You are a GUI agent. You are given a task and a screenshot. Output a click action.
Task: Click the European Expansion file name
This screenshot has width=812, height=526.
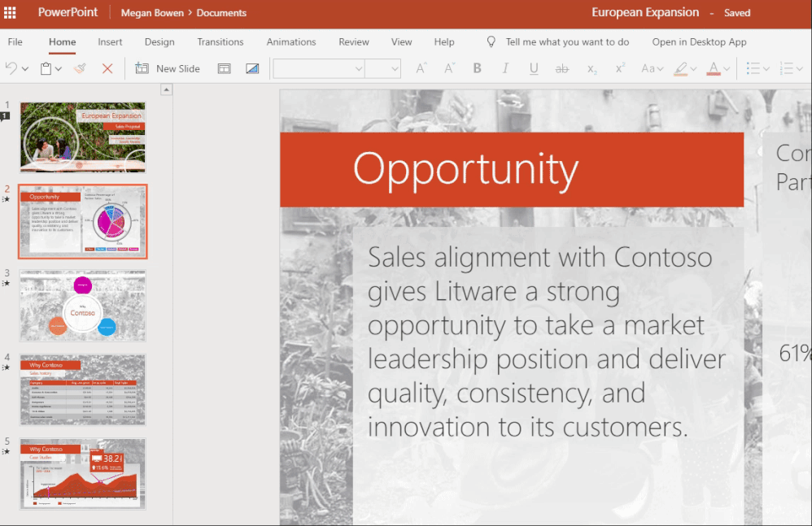(645, 12)
